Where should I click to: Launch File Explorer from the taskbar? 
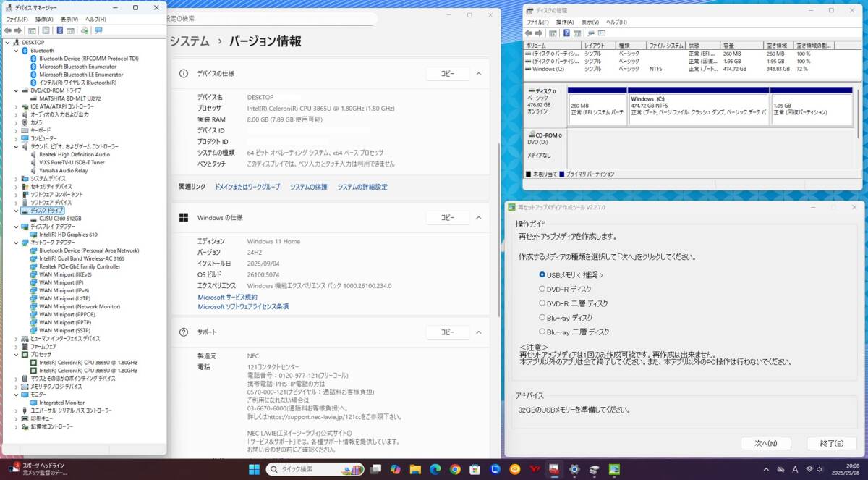415,469
